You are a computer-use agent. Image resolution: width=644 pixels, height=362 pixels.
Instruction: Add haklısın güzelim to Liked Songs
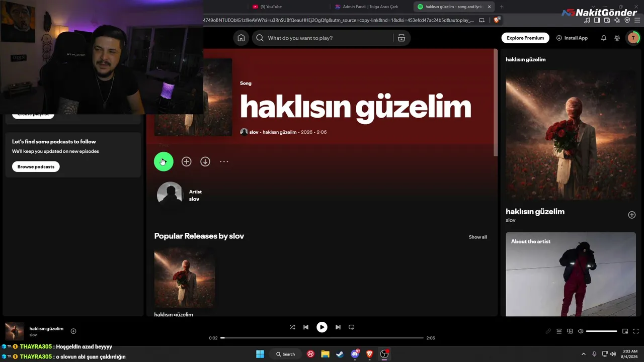point(187,161)
